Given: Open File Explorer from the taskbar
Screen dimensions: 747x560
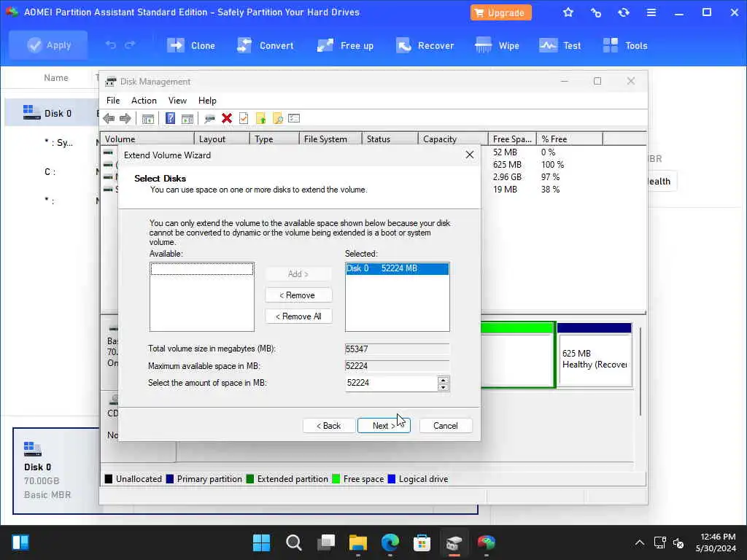Looking at the screenshot, I should 357,542.
